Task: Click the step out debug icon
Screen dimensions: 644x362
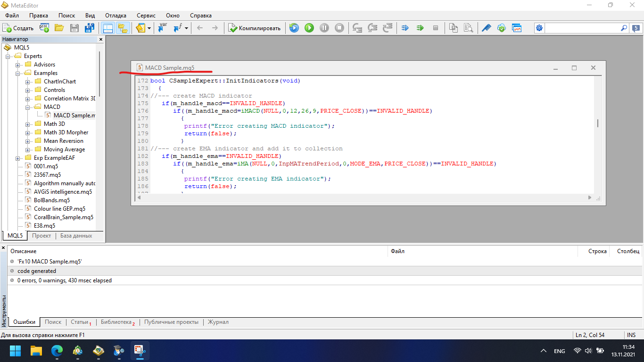Action: click(x=388, y=28)
